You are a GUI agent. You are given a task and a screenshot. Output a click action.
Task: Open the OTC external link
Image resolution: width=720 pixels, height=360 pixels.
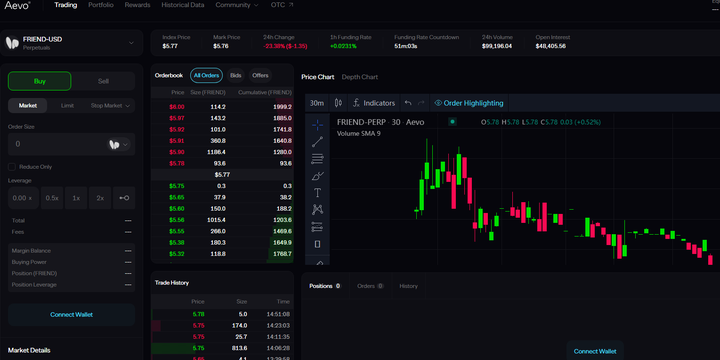click(x=281, y=5)
